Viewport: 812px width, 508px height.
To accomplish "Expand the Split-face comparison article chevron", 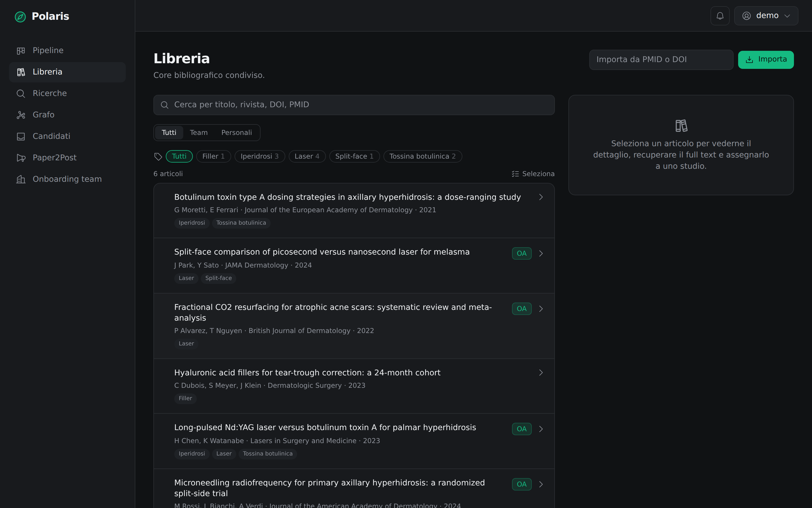I will point(541,253).
